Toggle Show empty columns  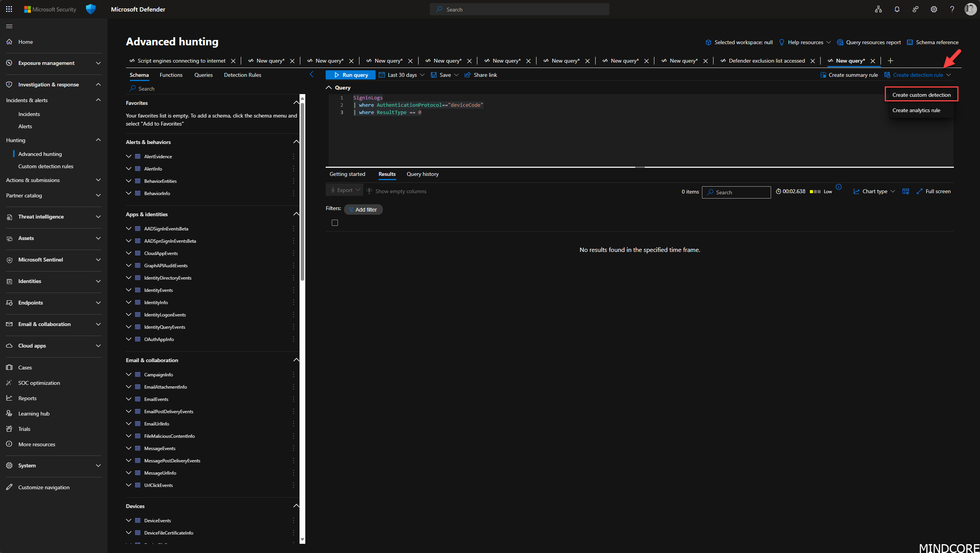coord(396,191)
